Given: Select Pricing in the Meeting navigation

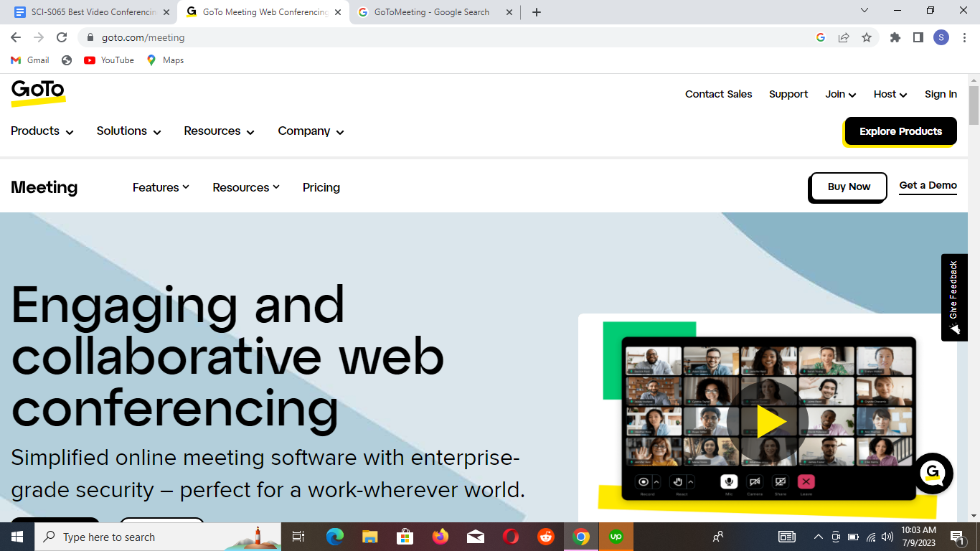Looking at the screenshot, I should point(321,187).
